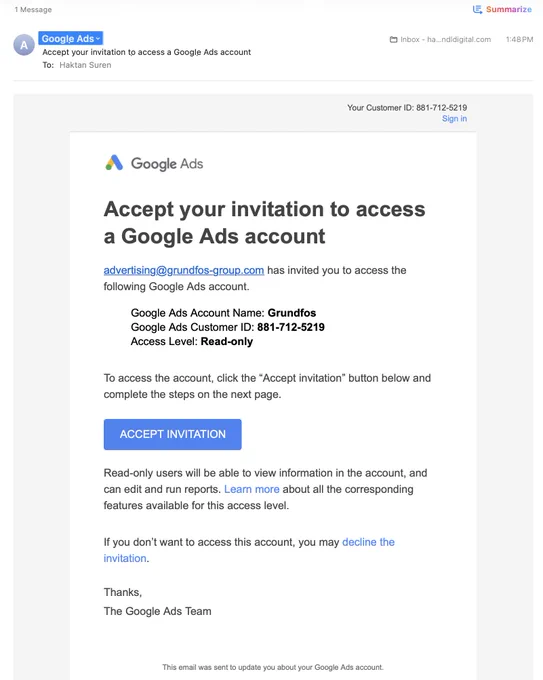Click the email subject line in header

pos(147,52)
